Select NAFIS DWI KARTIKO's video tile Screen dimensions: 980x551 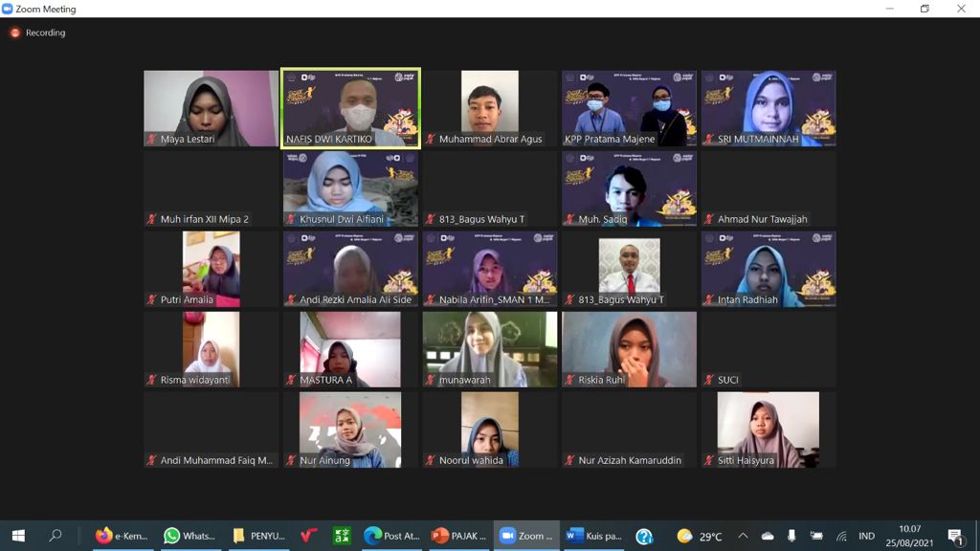(x=351, y=107)
